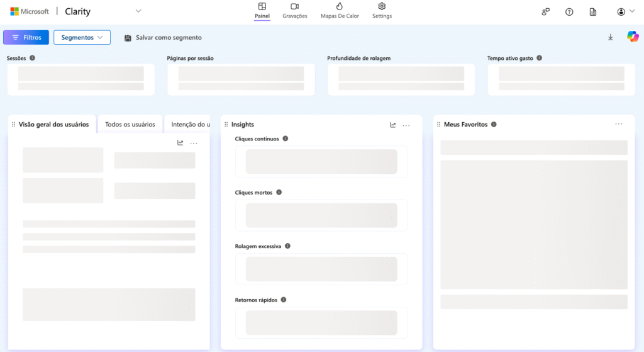Open the Copilot icon at top right

click(x=633, y=37)
